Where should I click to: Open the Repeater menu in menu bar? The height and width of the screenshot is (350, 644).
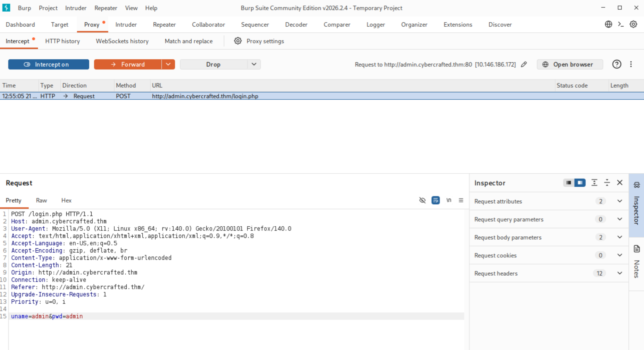106,8
